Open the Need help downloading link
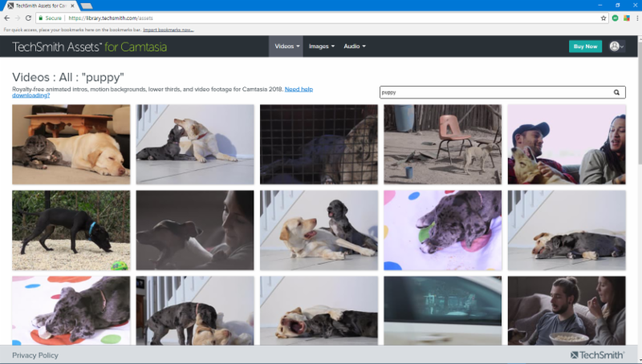Screen dimensions: 642x364 (x=299, y=88)
